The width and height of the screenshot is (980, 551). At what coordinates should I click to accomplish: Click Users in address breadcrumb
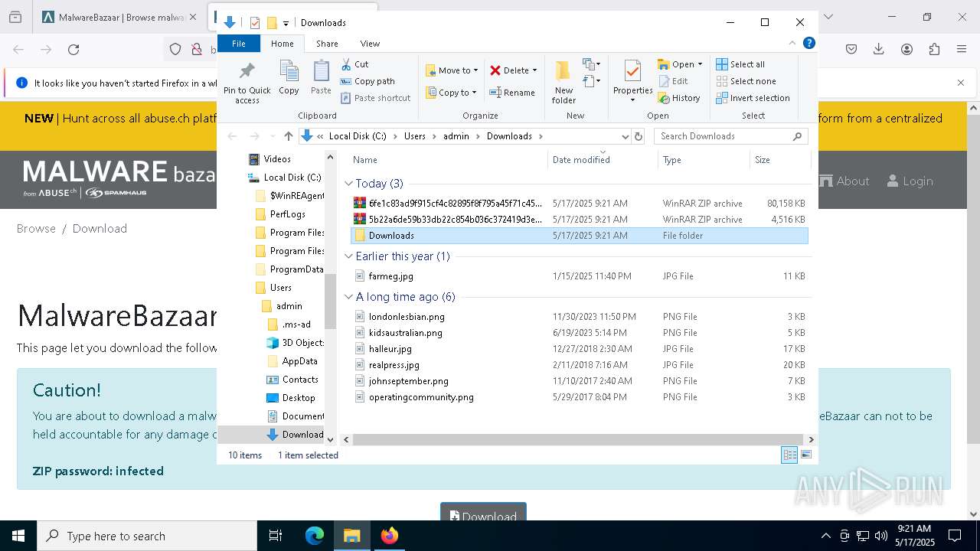[414, 136]
